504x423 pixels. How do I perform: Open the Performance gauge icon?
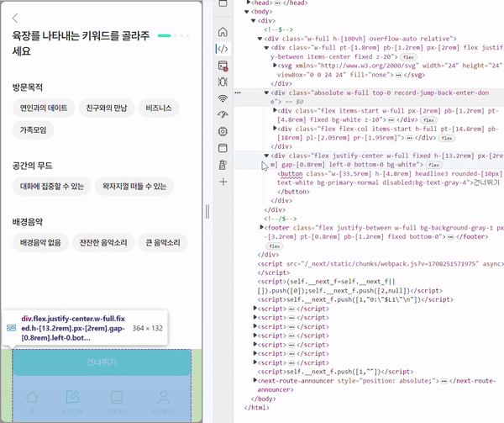[x=223, y=114]
